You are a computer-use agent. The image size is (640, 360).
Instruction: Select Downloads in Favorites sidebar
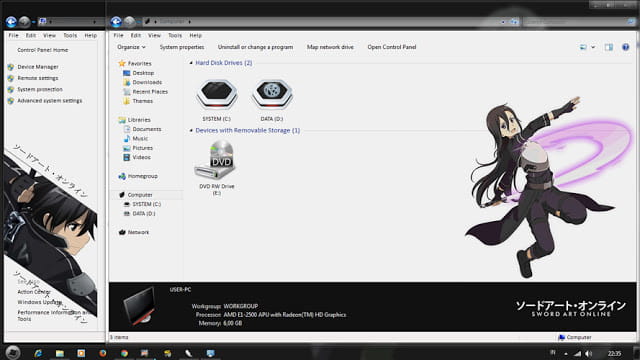[147, 82]
